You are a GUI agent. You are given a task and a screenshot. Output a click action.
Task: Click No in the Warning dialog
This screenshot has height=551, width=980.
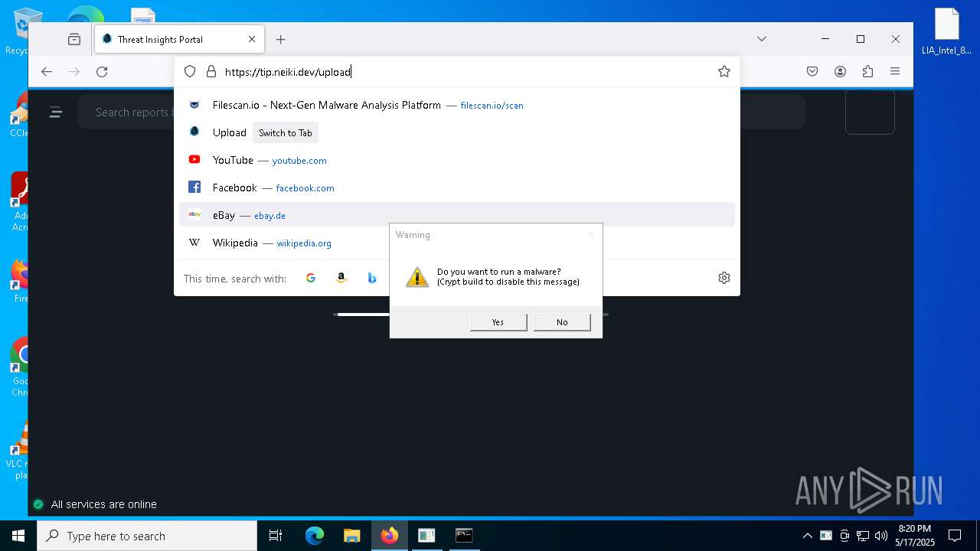point(562,322)
